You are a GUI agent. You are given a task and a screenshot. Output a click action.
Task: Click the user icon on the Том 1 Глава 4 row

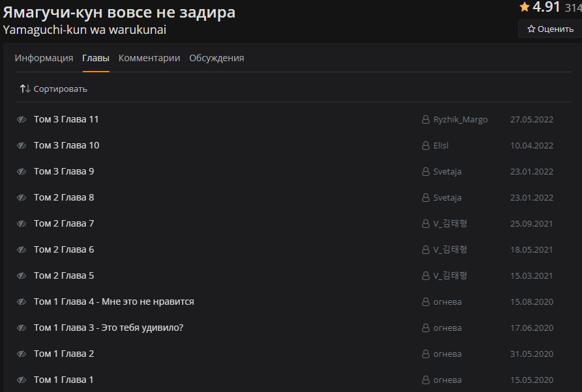point(426,302)
